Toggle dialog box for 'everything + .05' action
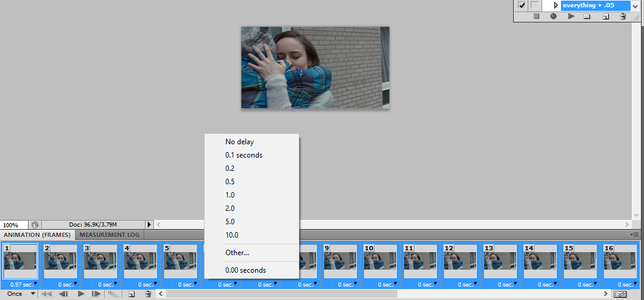644x300 pixels. 534,5
